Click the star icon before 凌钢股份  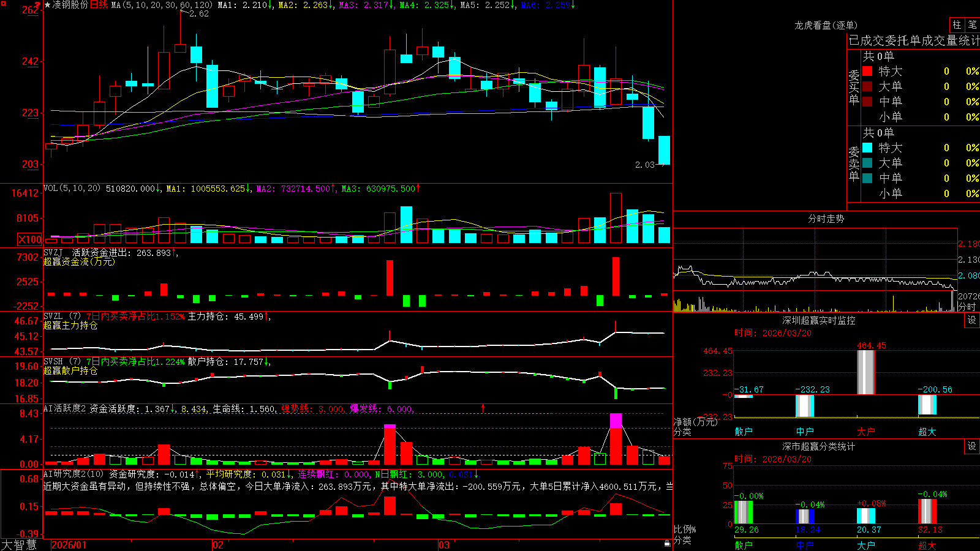(x=48, y=5)
